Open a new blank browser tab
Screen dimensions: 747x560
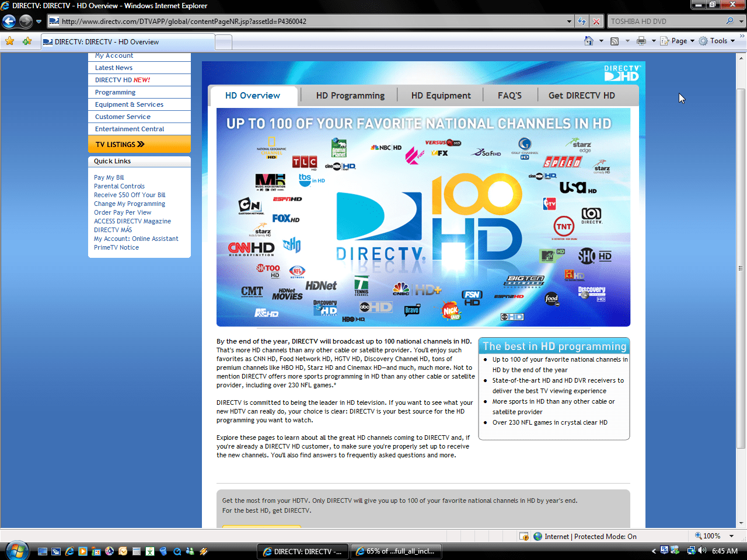[x=224, y=42]
